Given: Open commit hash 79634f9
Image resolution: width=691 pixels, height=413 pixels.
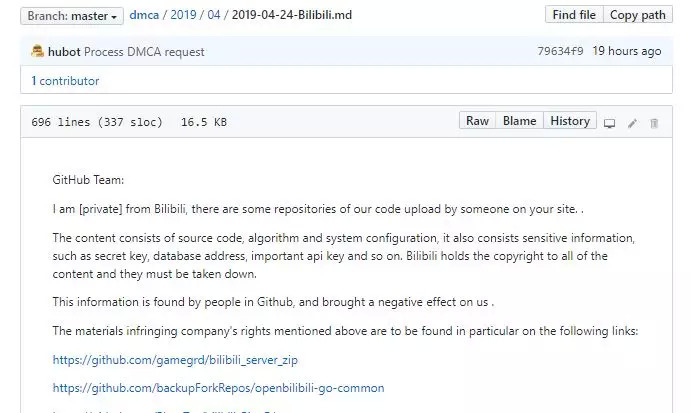Looking at the screenshot, I should click(560, 51).
